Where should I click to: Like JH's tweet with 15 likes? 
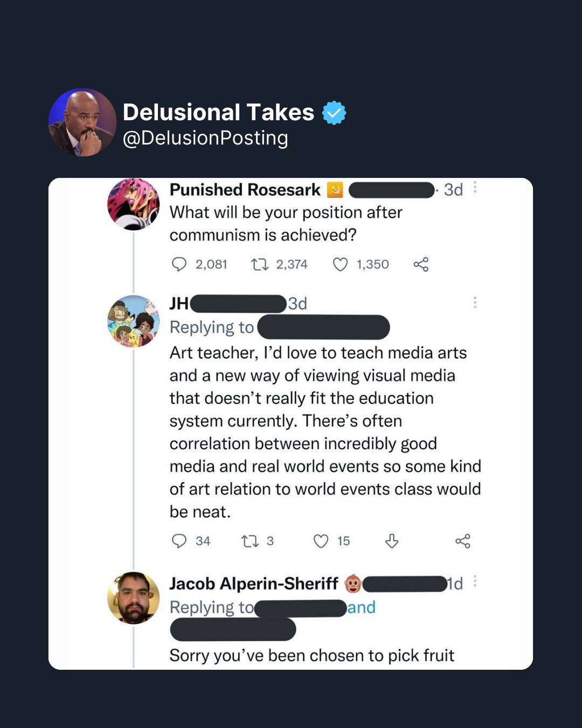321,541
